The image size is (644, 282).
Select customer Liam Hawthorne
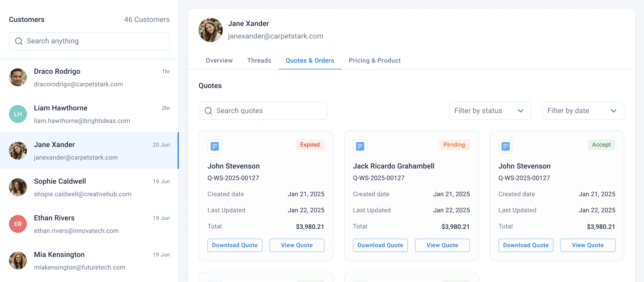click(89, 114)
